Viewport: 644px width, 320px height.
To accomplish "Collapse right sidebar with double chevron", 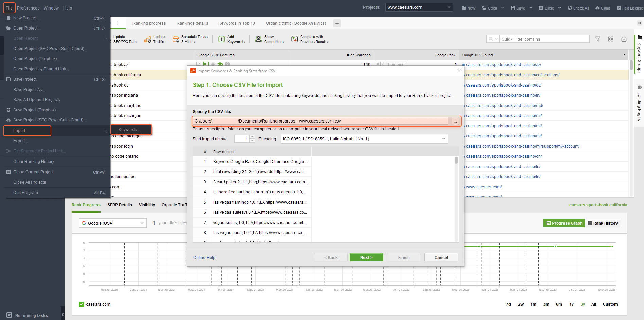I will [640, 23].
